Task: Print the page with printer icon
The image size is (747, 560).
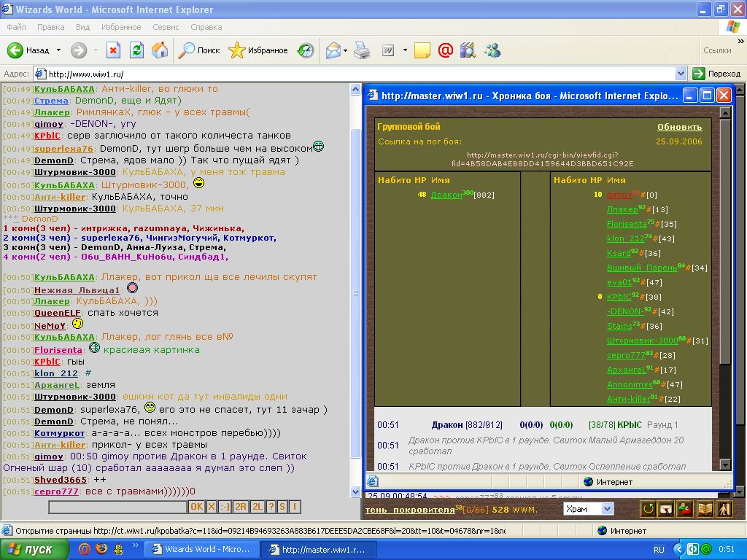Action: 362,50
